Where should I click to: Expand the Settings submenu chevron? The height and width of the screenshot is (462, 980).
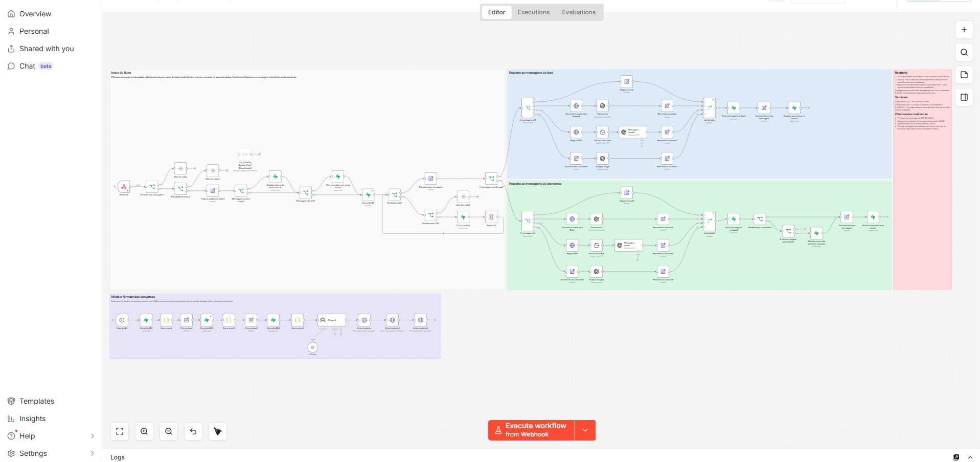coord(93,453)
